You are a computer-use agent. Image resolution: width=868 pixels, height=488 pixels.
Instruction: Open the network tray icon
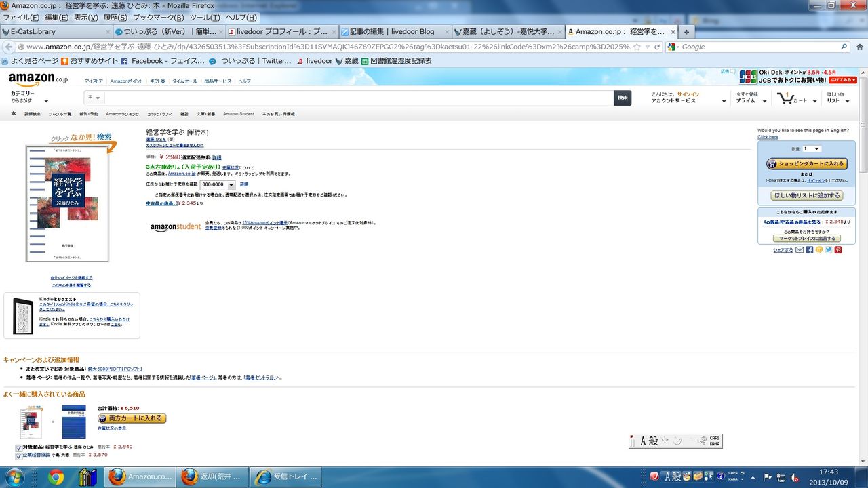[781, 476]
